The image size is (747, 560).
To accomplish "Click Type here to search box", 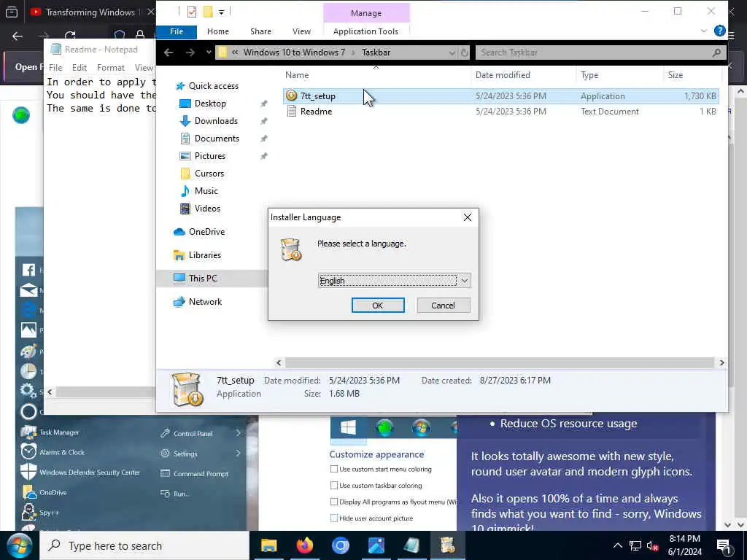I will pos(144,545).
